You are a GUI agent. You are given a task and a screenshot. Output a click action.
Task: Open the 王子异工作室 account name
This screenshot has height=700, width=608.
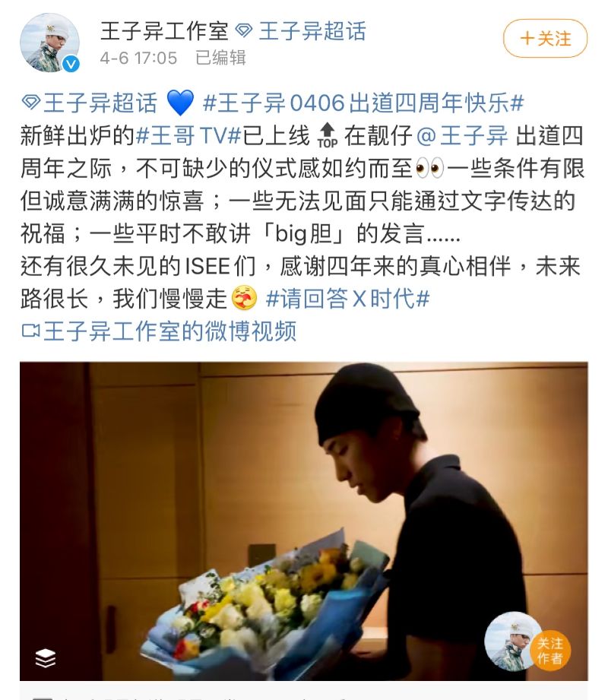(164, 31)
